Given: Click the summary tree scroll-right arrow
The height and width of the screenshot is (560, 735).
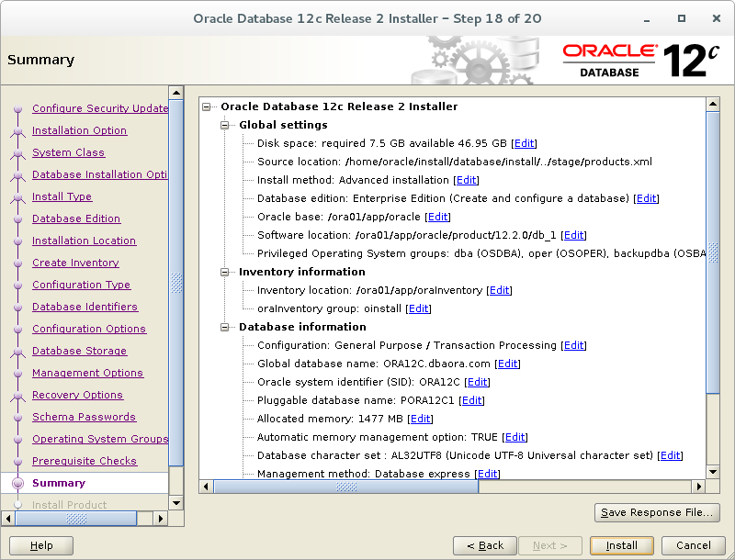Looking at the screenshot, I should click(698, 487).
